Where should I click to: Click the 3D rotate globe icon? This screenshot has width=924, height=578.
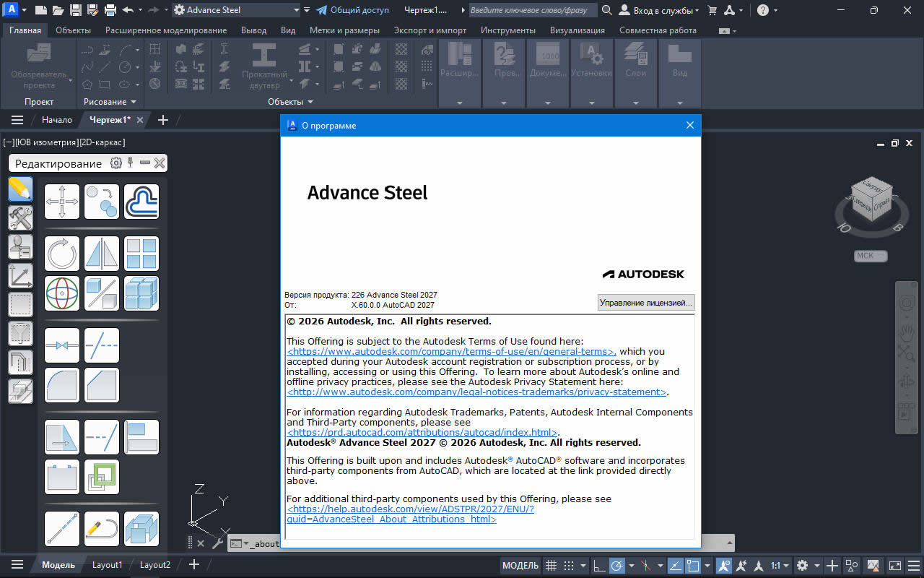62,293
